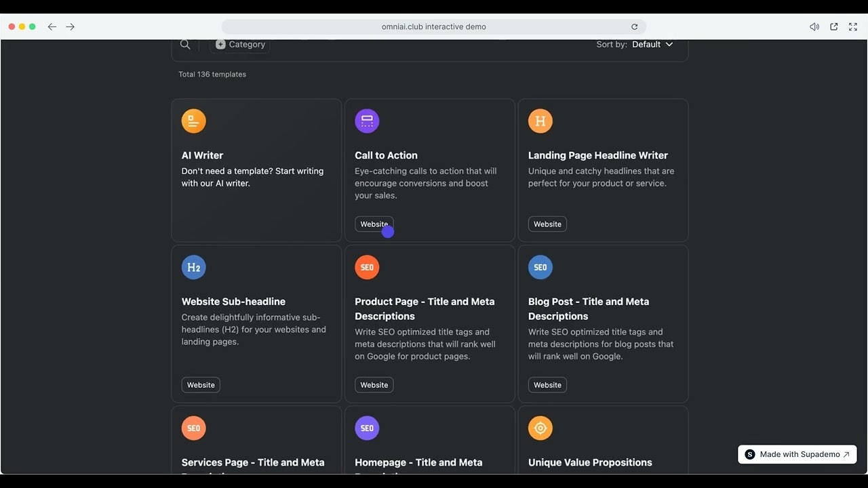Open Product Page - Title and Meta Descriptions
This screenshot has height=488, width=868.
point(425,309)
